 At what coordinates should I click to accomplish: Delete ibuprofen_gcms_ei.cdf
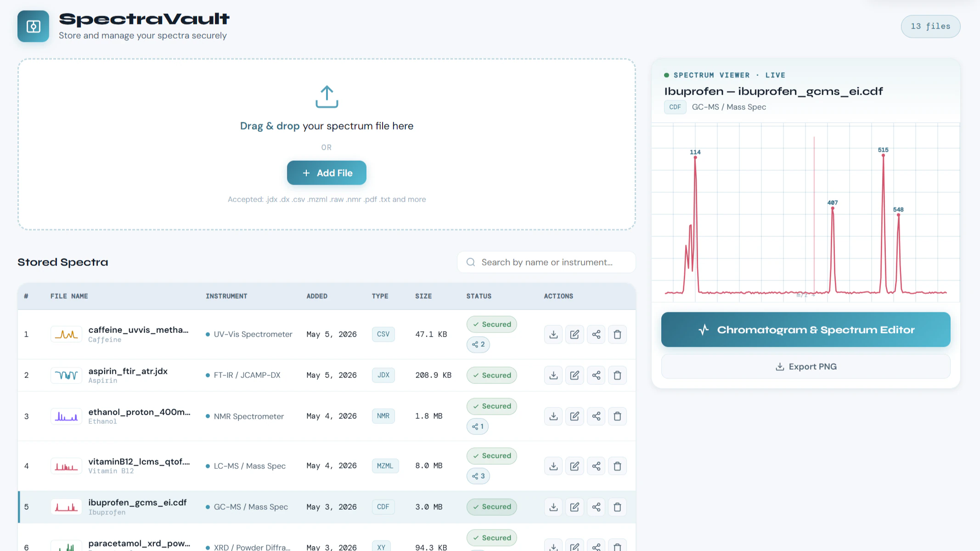pyautogui.click(x=617, y=507)
